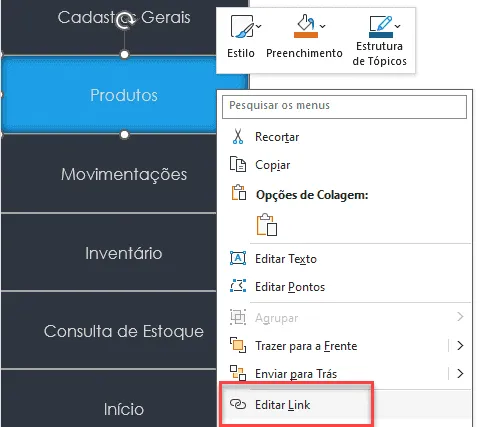Click the Estilo shape style icon
Viewport: 482px width, 427px height.
point(242,26)
